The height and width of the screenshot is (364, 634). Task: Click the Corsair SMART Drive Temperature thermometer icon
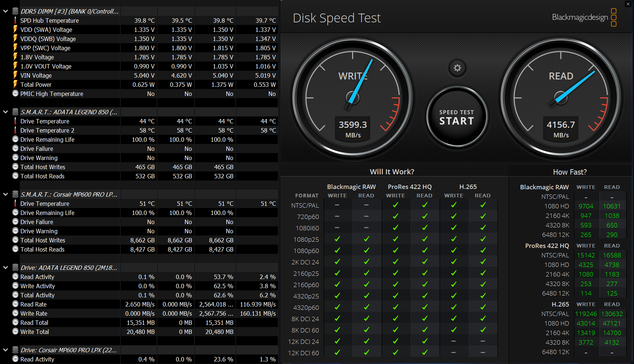click(15, 203)
